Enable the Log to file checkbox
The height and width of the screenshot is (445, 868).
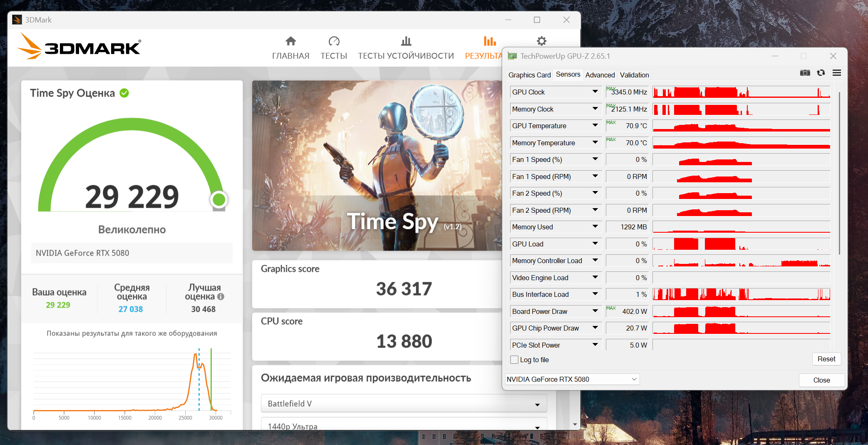(x=514, y=360)
